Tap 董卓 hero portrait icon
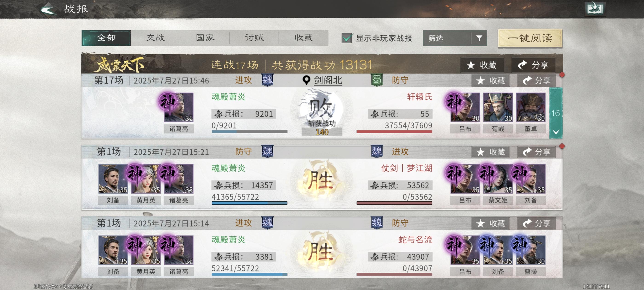This screenshot has width=644, height=290. (x=531, y=107)
